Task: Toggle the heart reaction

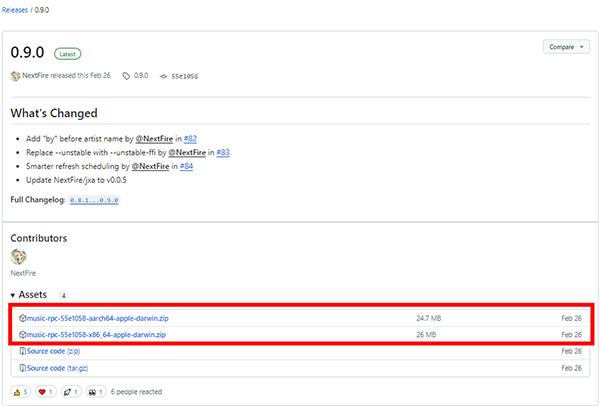Action: click(46, 392)
